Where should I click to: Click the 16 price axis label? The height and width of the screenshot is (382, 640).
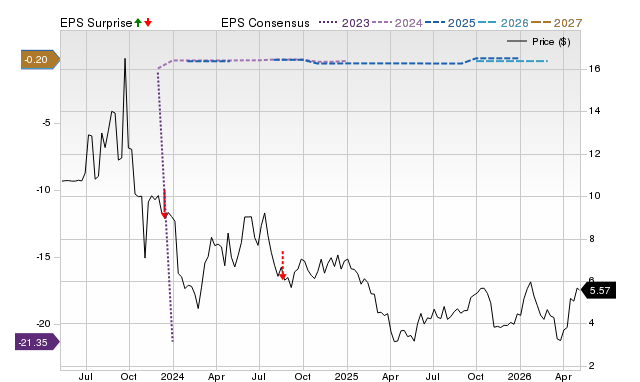tap(594, 69)
